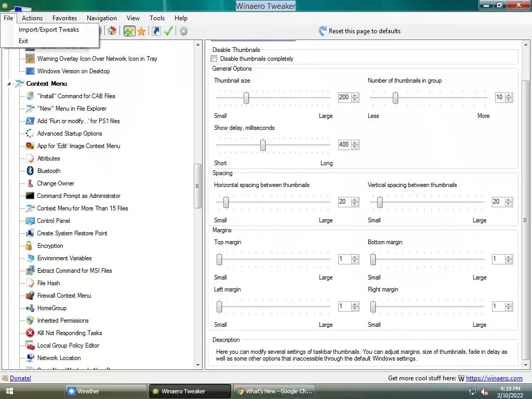Click the Extract Command for MSI Files icon
The image size is (532, 399).
pyautogui.click(x=30, y=270)
